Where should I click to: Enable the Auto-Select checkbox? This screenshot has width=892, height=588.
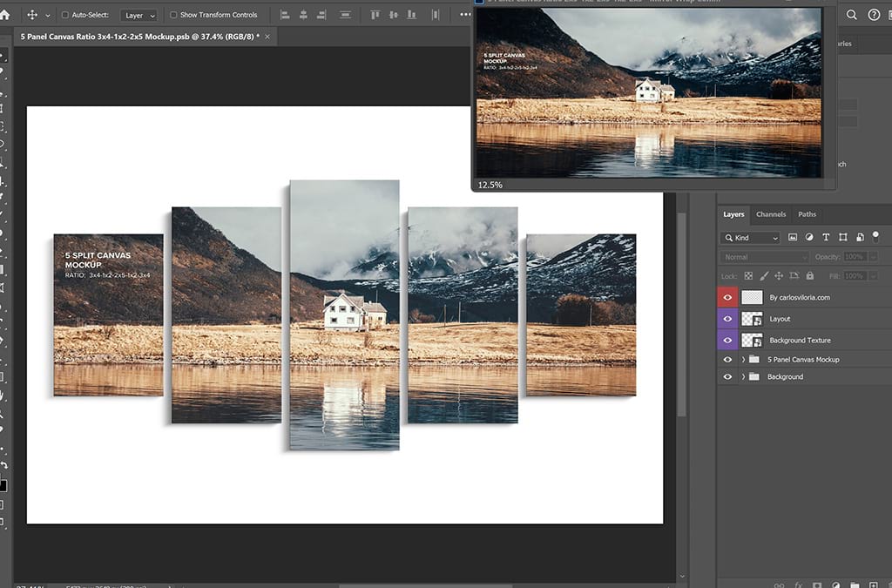coord(64,15)
